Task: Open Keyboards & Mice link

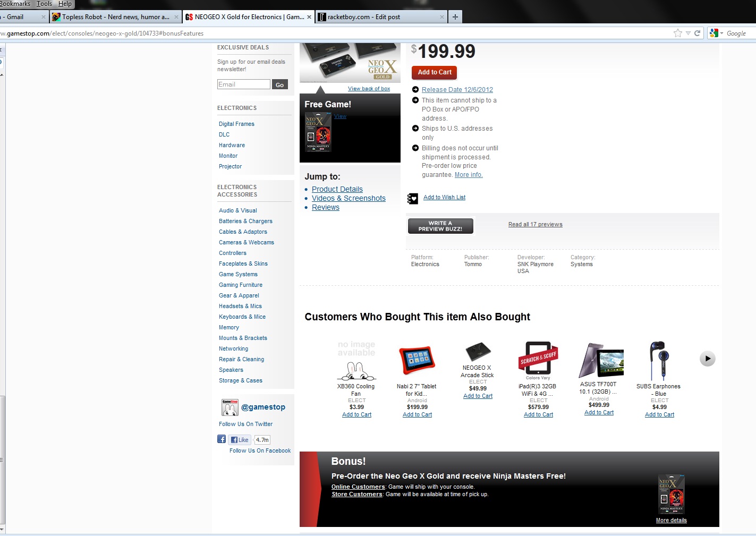Action: (x=242, y=317)
